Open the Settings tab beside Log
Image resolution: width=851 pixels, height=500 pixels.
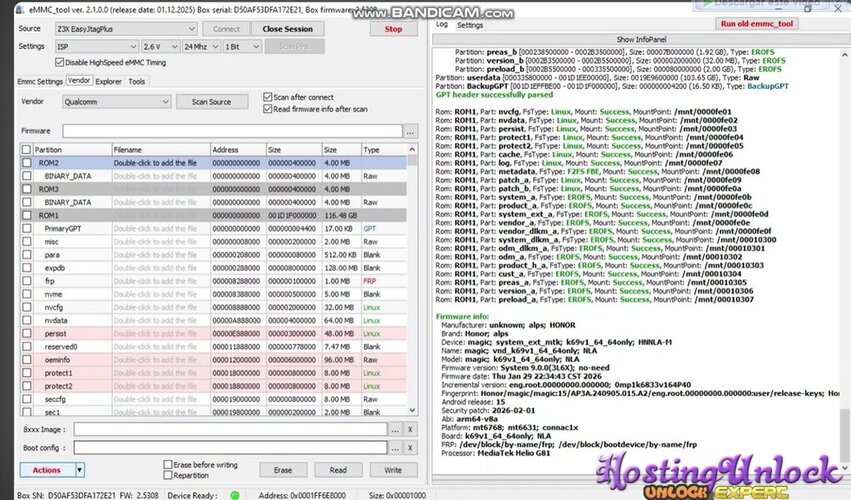click(470, 25)
